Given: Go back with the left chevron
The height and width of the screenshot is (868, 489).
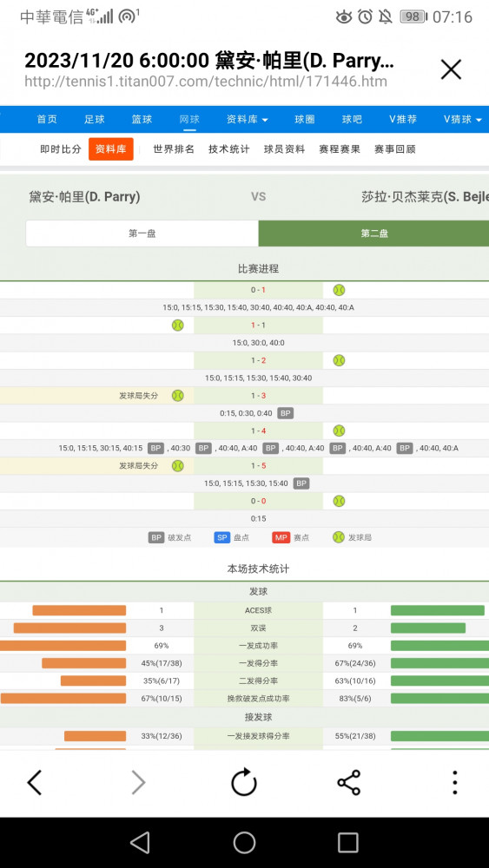Looking at the screenshot, I should [x=35, y=782].
